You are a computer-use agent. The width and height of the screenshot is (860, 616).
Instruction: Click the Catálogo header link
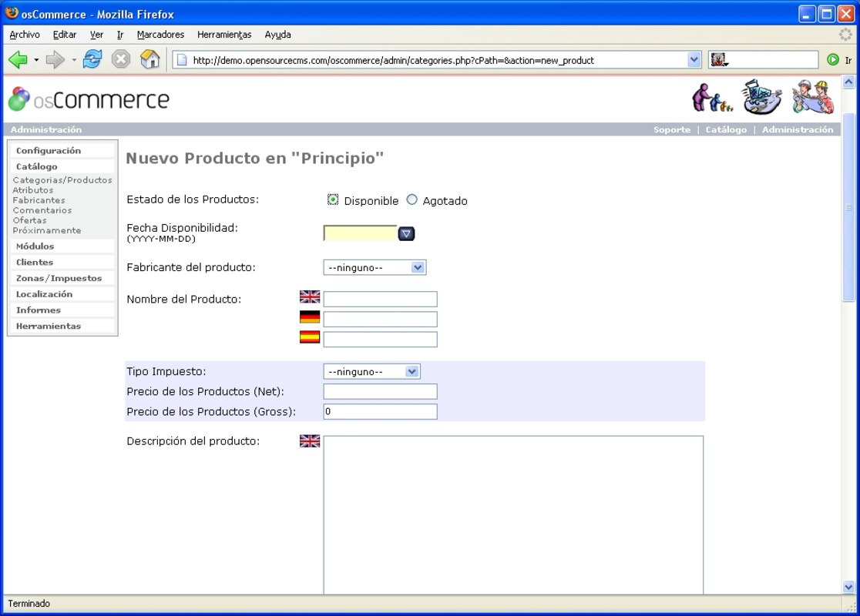[726, 129]
